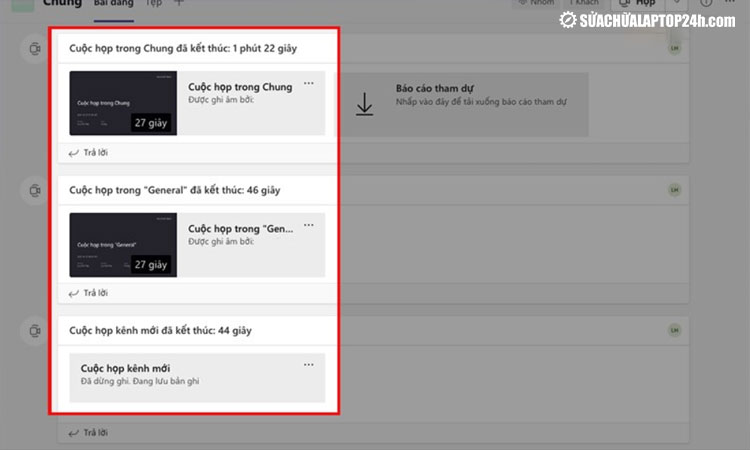Image resolution: width=750 pixels, height=450 pixels.
Task: Switch to the Tệp tab
Action: 153,3
